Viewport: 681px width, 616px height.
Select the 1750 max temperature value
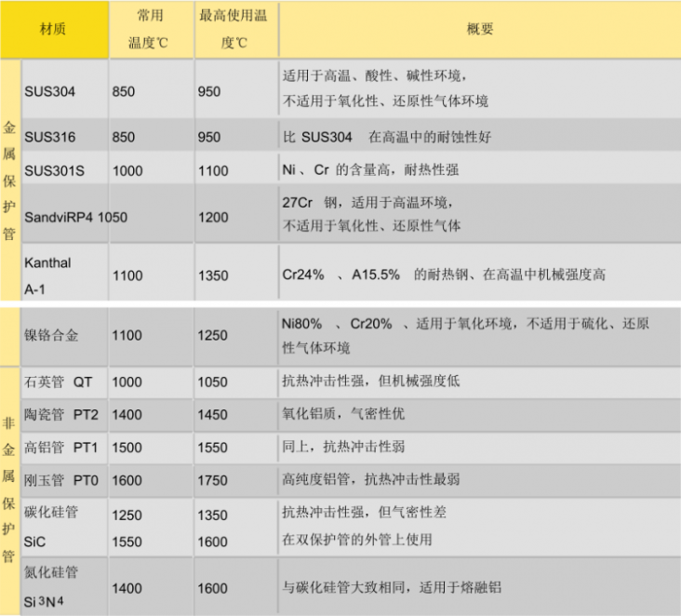[212, 480]
